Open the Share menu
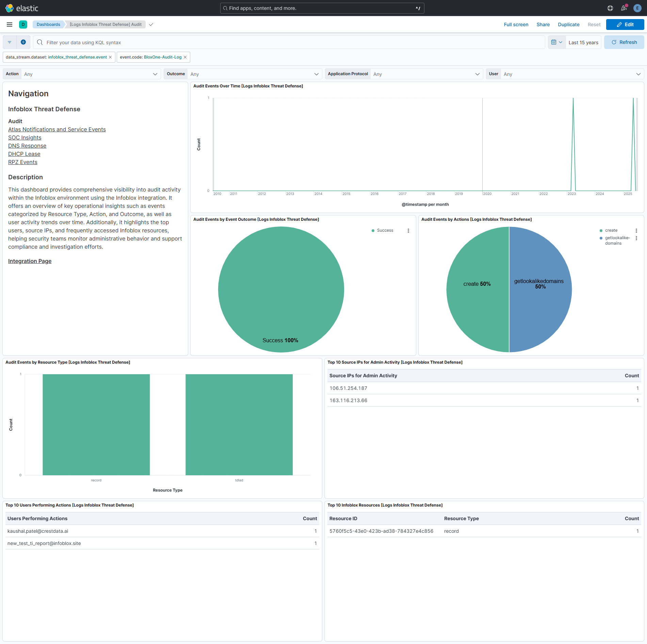647x644 pixels. click(543, 24)
